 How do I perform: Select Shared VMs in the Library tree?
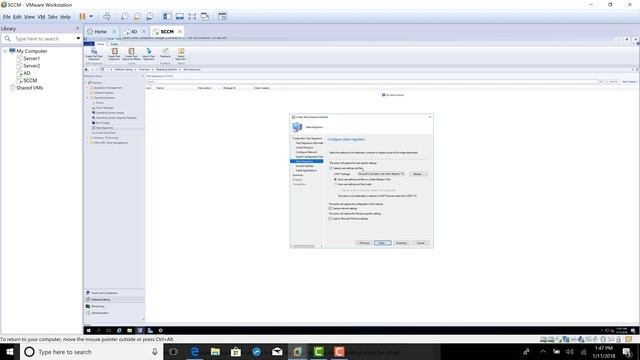click(x=29, y=88)
